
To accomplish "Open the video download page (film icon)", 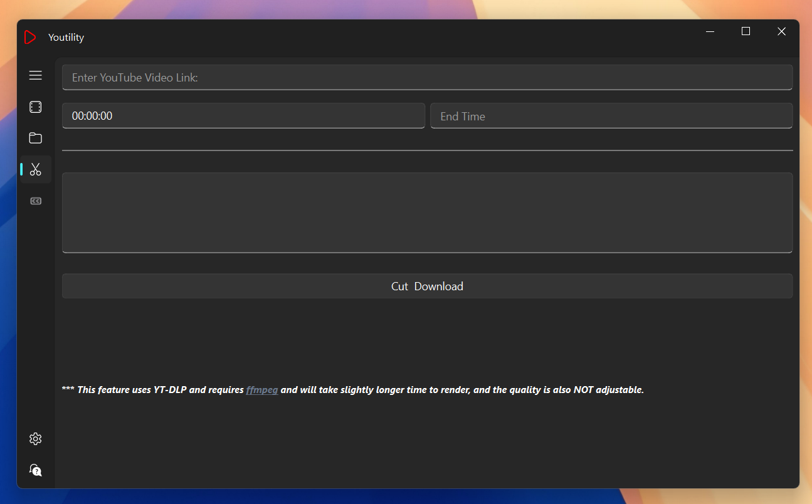I will click(x=36, y=107).
